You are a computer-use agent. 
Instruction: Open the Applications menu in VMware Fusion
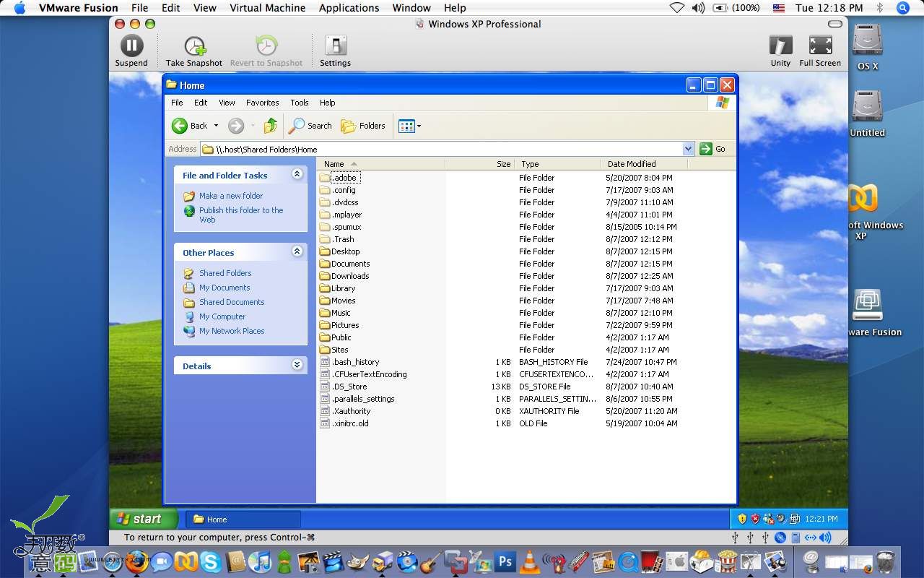click(x=349, y=8)
